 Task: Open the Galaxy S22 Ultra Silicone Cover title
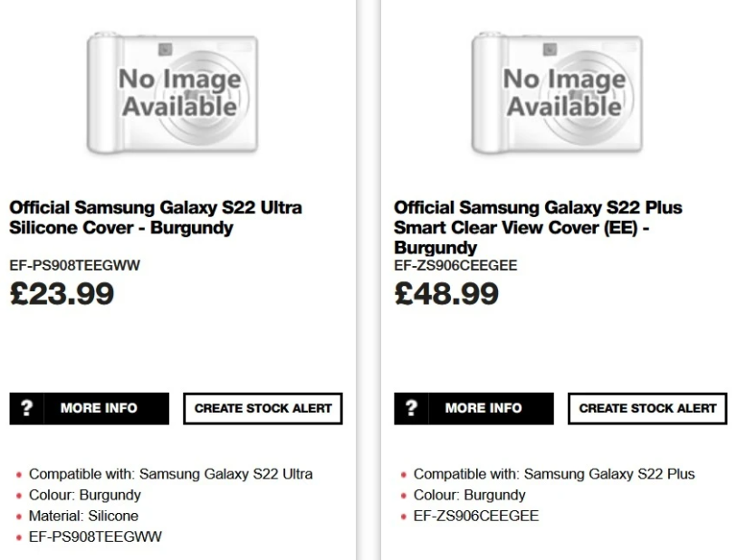tap(156, 218)
